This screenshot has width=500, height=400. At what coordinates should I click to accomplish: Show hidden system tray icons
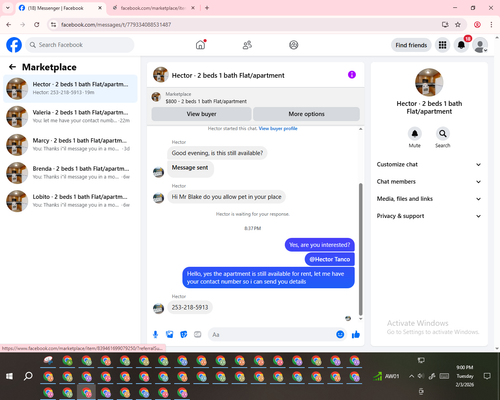pyautogui.click(x=411, y=376)
